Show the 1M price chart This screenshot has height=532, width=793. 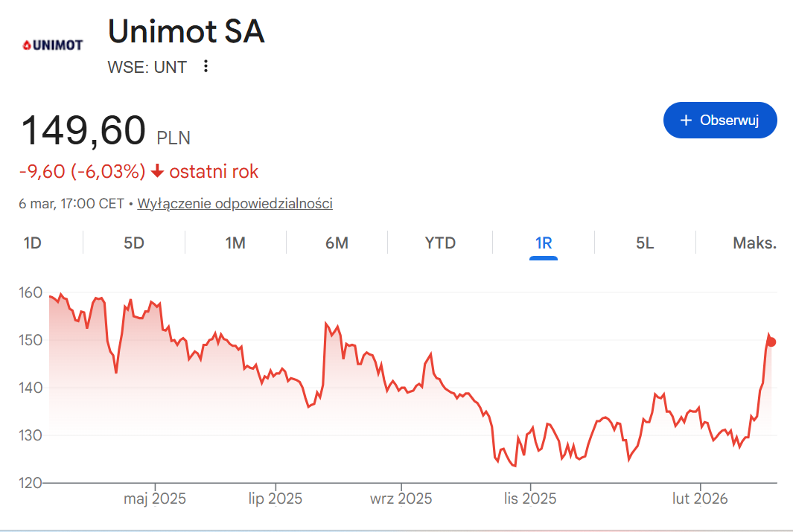[x=235, y=243]
